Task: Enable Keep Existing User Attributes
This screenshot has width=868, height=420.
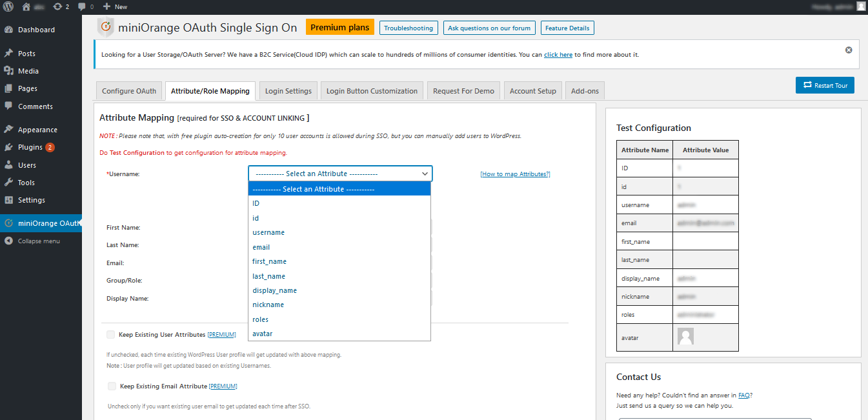Action: tap(110, 334)
